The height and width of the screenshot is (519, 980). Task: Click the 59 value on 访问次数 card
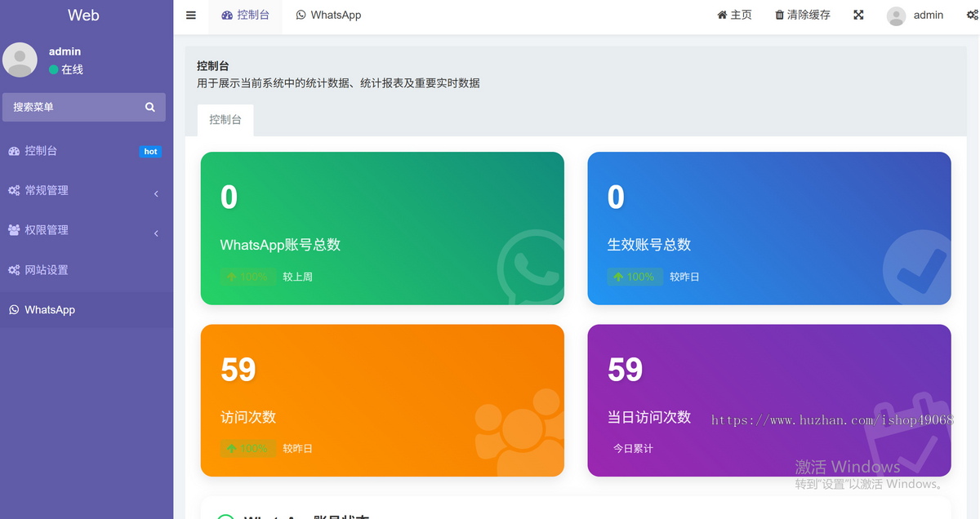coord(238,370)
